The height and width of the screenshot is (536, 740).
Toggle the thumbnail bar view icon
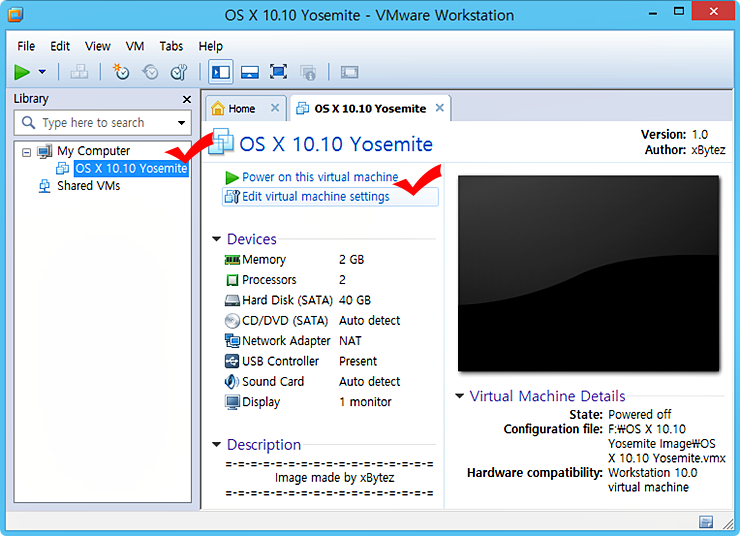(250, 72)
